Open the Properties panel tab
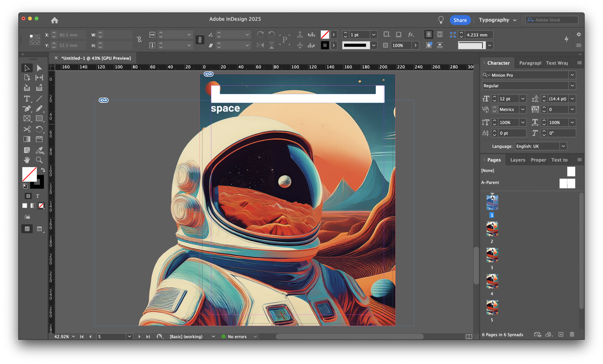 pos(538,160)
